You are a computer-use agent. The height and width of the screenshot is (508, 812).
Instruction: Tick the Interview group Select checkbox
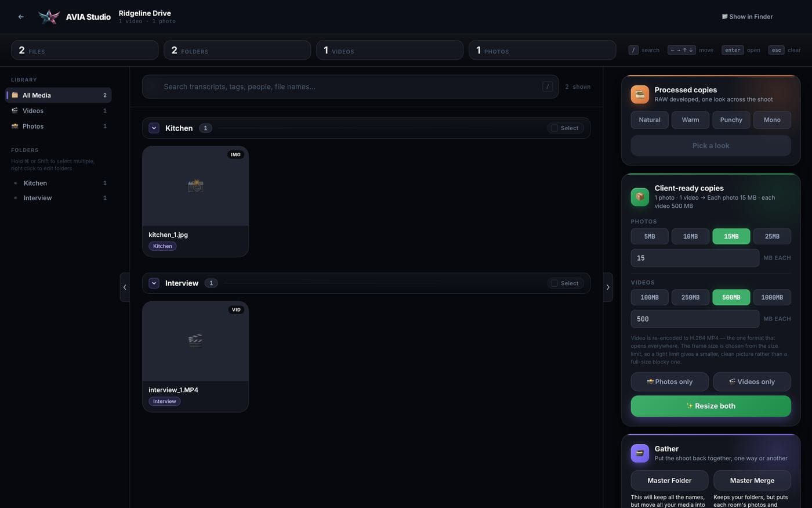pos(554,283)
